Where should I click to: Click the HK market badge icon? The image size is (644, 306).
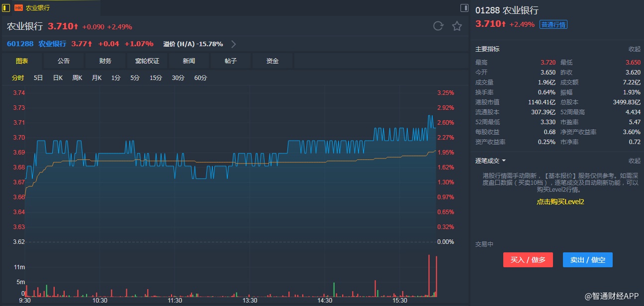(x=18, y=8)
